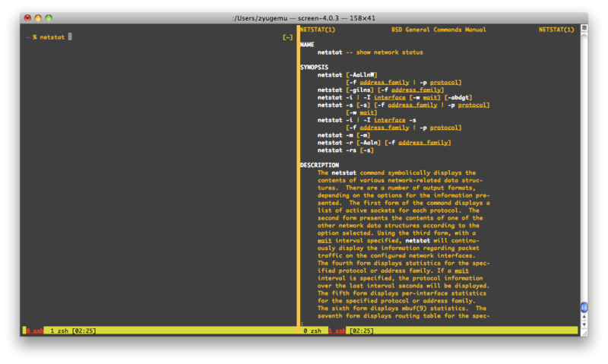608x364 pixels.
Task: Zoom the terminal window with green button
Action: click(x=49, y=17)
